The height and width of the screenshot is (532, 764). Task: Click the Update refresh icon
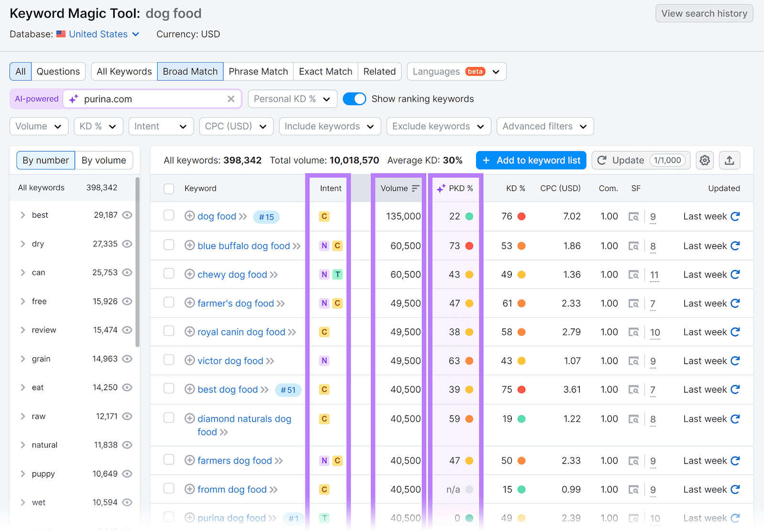pos(602,160)
